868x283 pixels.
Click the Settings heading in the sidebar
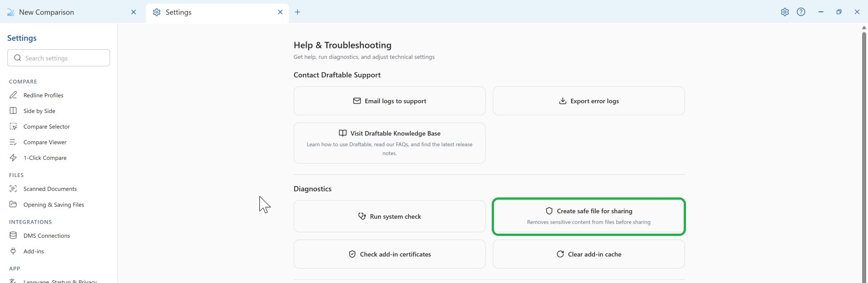(x=22, y=38)
